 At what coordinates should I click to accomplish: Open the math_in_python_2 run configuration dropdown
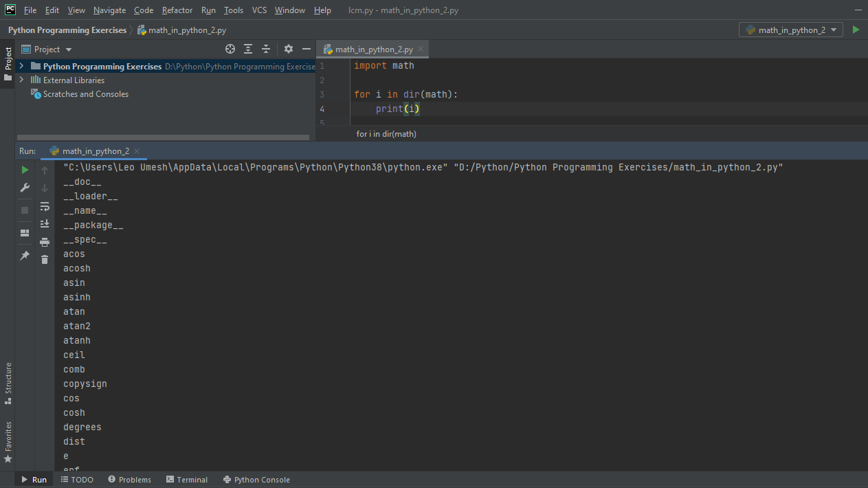pos(790,30)
